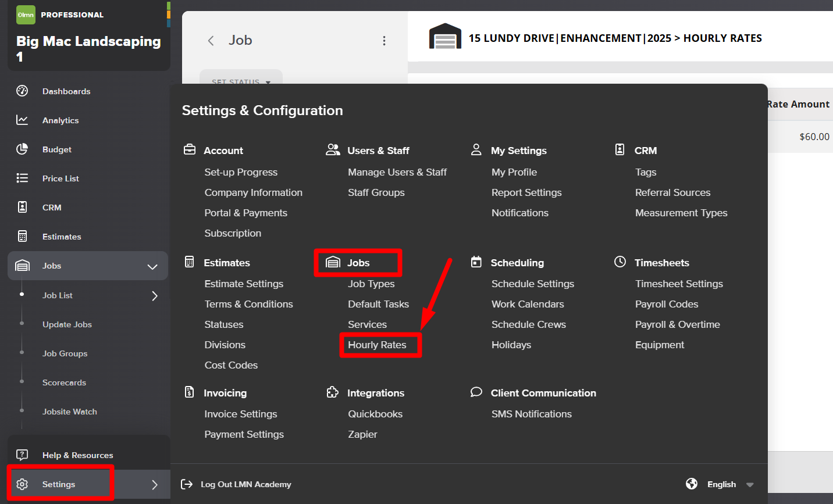Open Staff Groups settings
This screenshot has width=833, height=504.
(x=376, y=192)
